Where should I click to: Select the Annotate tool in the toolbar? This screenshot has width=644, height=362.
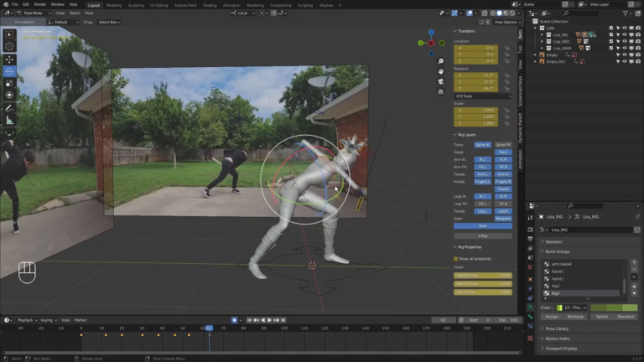[x=9, y=108]
